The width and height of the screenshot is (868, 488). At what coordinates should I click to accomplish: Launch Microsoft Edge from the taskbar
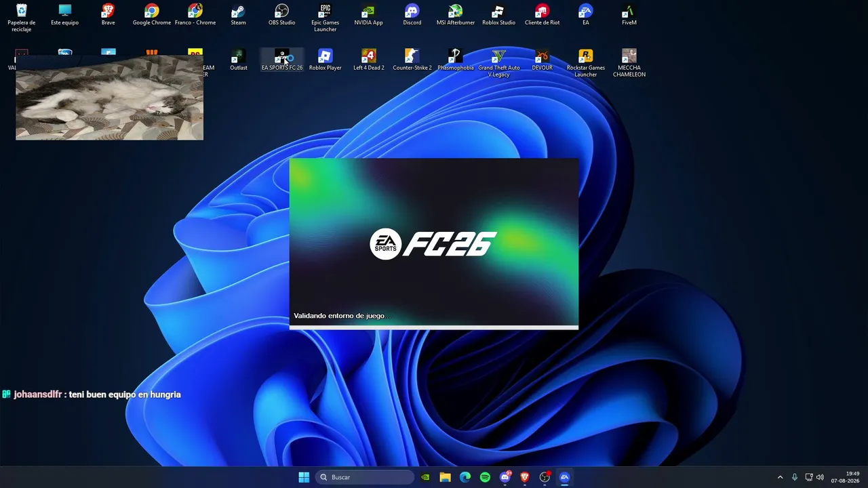[465, 477]
